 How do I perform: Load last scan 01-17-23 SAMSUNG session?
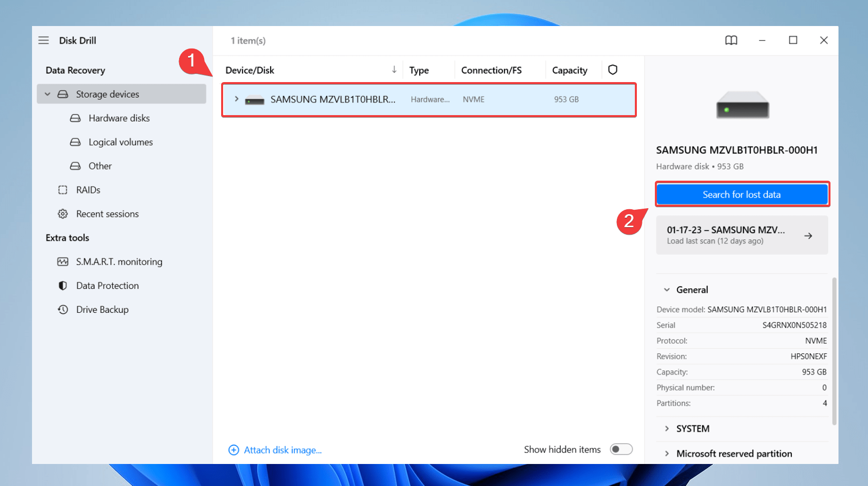click(742, 235)
